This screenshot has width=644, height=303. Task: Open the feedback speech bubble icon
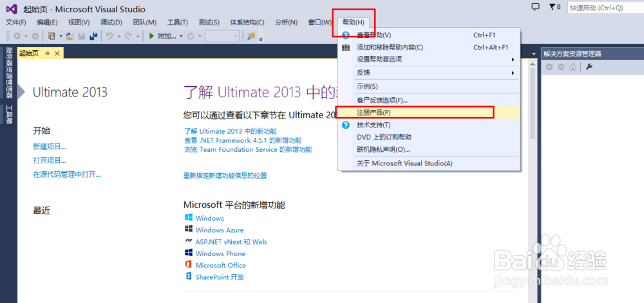coord(535,7)
